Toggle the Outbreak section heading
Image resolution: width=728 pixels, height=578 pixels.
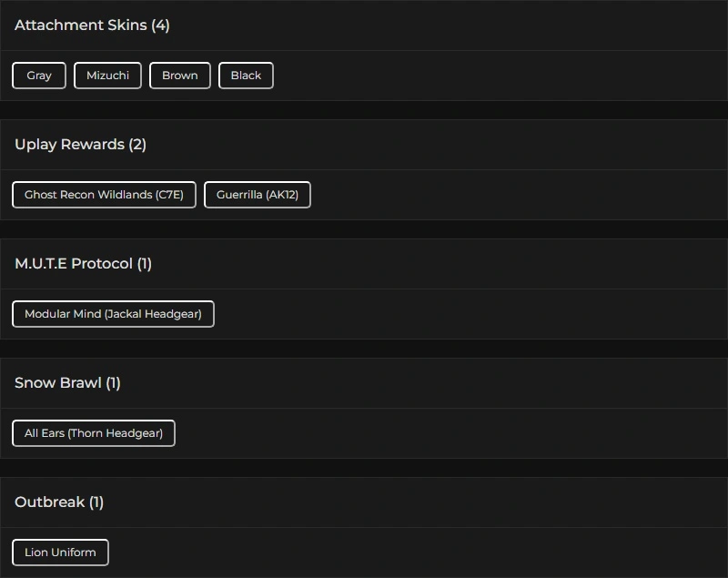pos(49,502)
